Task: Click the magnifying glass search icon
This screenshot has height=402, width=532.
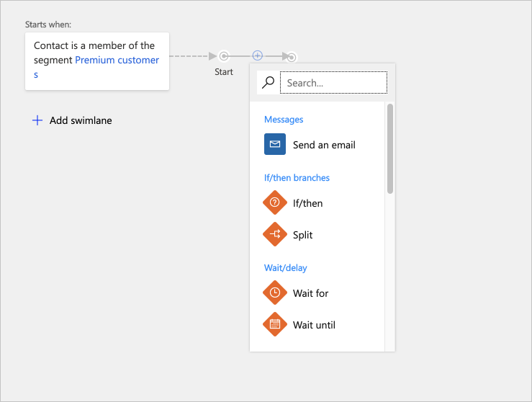Action: point(268,83)
